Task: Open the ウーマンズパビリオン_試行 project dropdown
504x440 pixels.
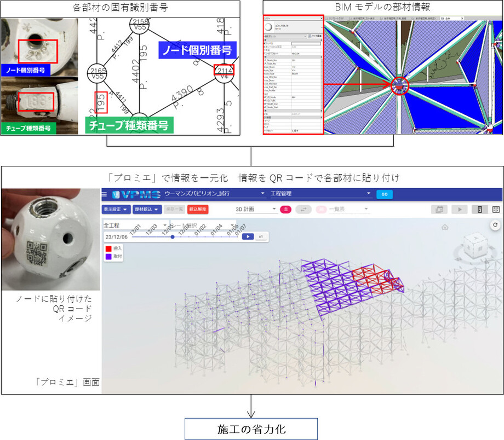Action: 214,194
